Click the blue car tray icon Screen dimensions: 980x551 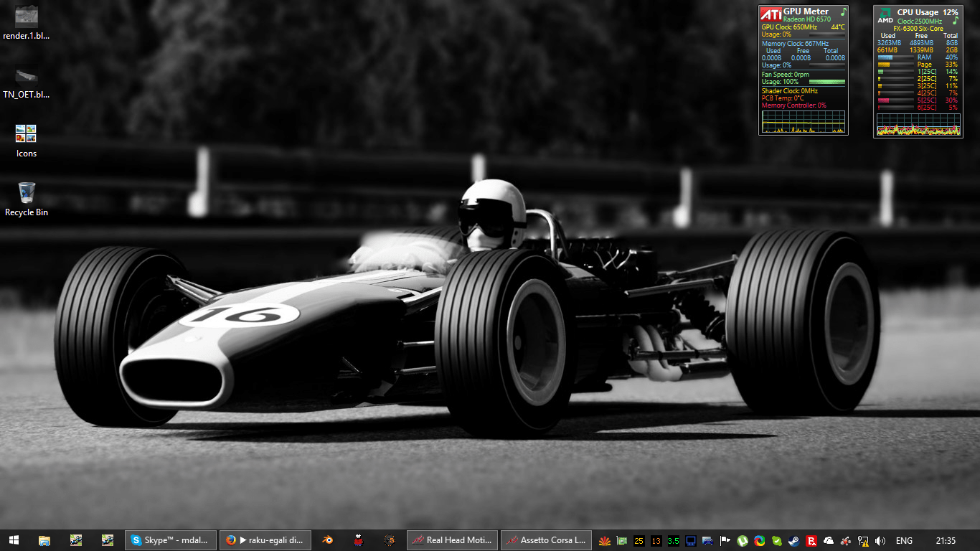708,541
